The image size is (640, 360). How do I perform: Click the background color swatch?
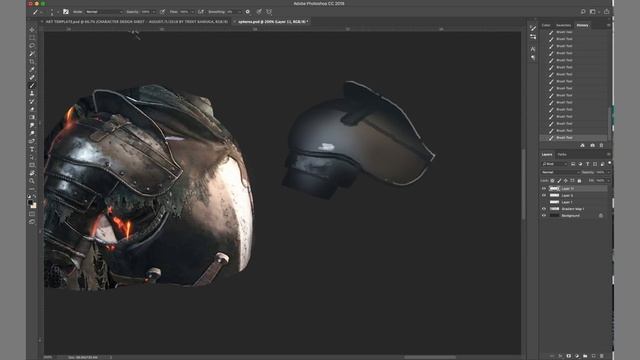pos(33,206)
